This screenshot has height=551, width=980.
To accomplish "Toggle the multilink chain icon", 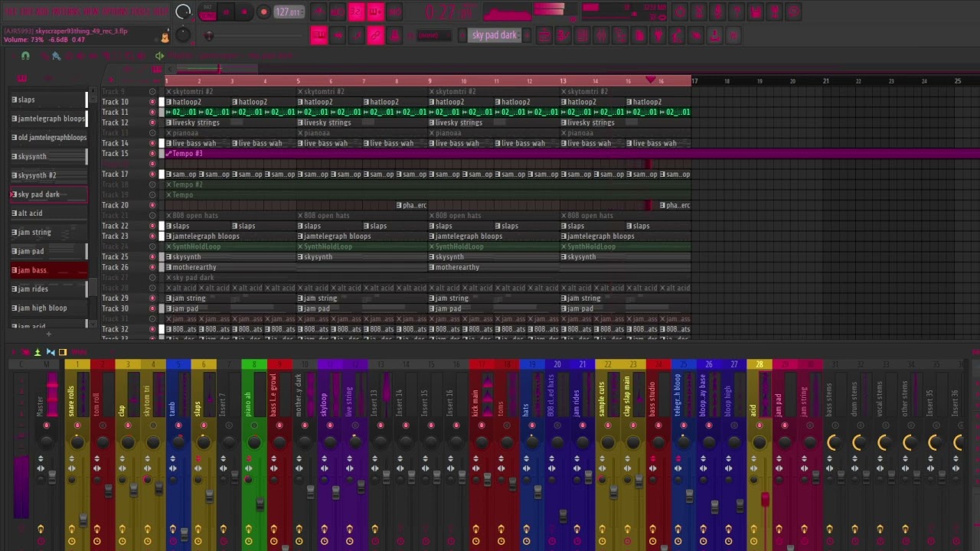I will click(x=375, y=35).
